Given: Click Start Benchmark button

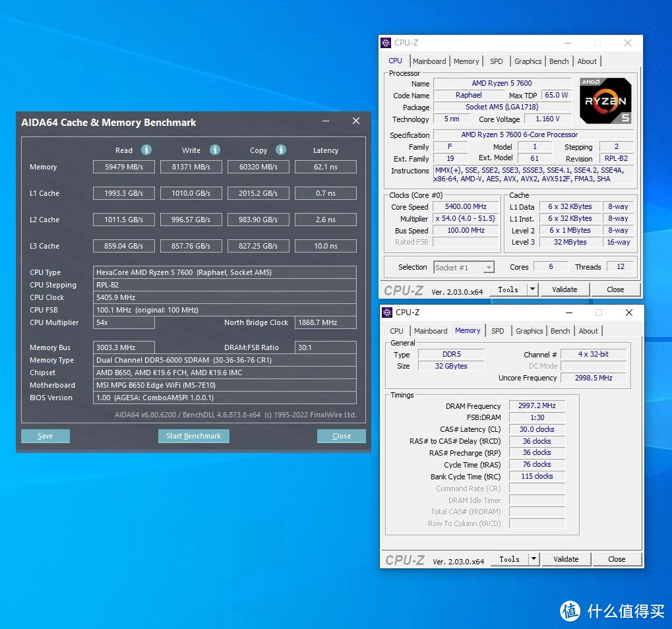Looking at the screenshot, I should click(x=194, y=436).
